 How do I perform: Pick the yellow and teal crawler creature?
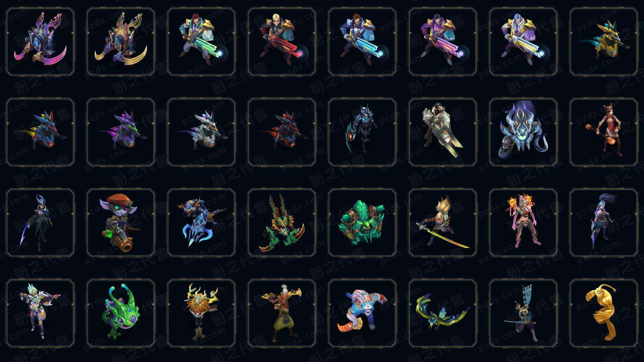pos(604,42)
